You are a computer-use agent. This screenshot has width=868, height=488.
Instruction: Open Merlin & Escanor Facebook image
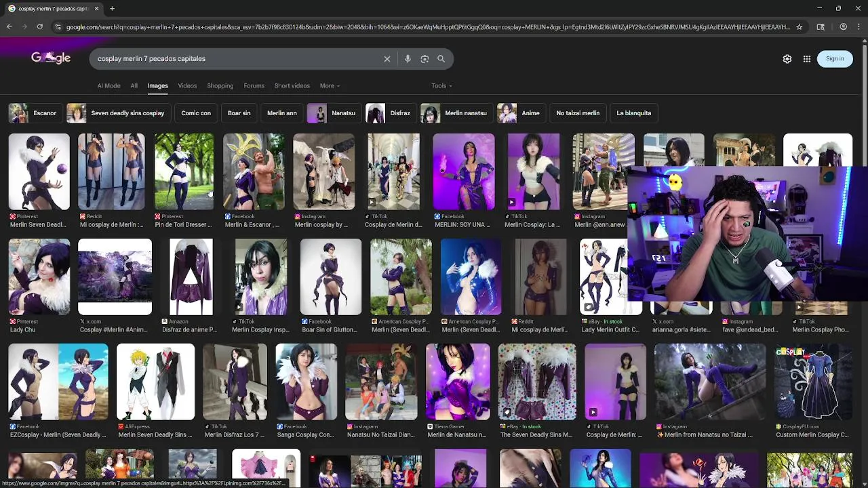coord(254,172)
